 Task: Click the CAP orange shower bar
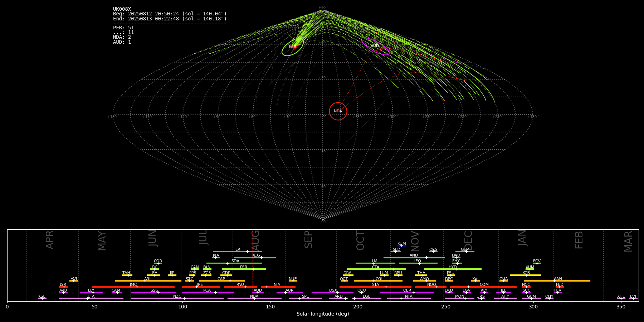222,281
